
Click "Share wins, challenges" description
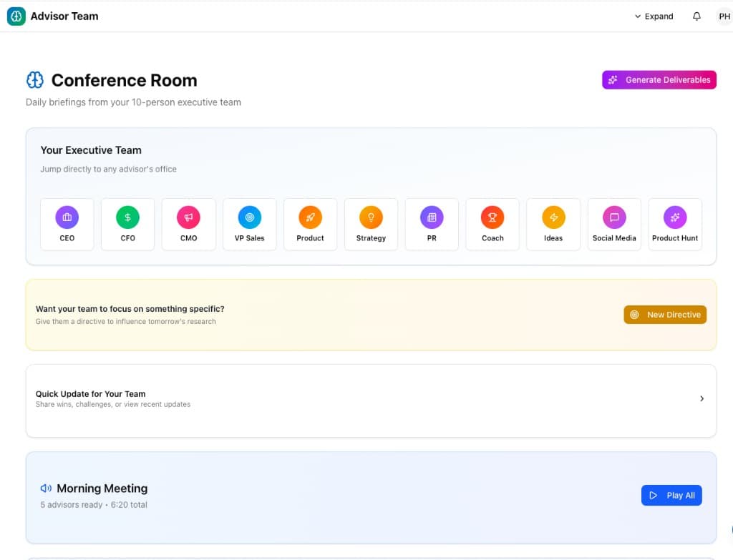pos(113,405)
